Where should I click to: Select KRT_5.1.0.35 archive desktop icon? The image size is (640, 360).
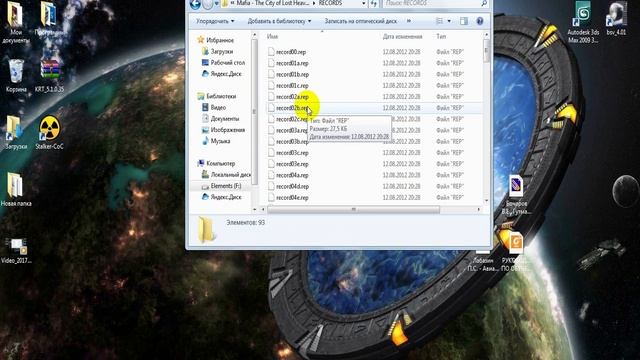(x=49, y=76)
